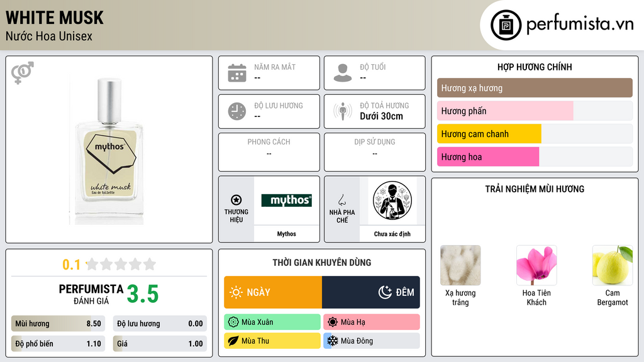Click the THỜI GIAN KHUYÊN DÙNG heading
The image size is (644, 362).
pos(322,263)
